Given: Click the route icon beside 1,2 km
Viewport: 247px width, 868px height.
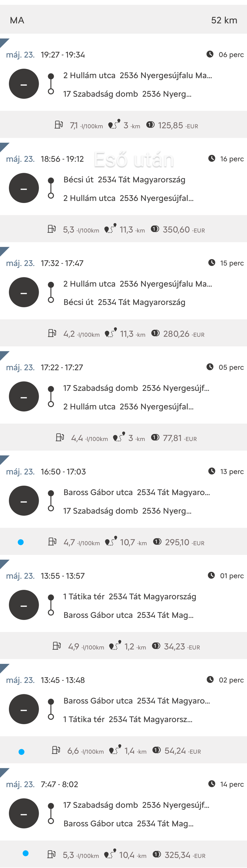Looking at the screenshot, I should coord(115,645).
